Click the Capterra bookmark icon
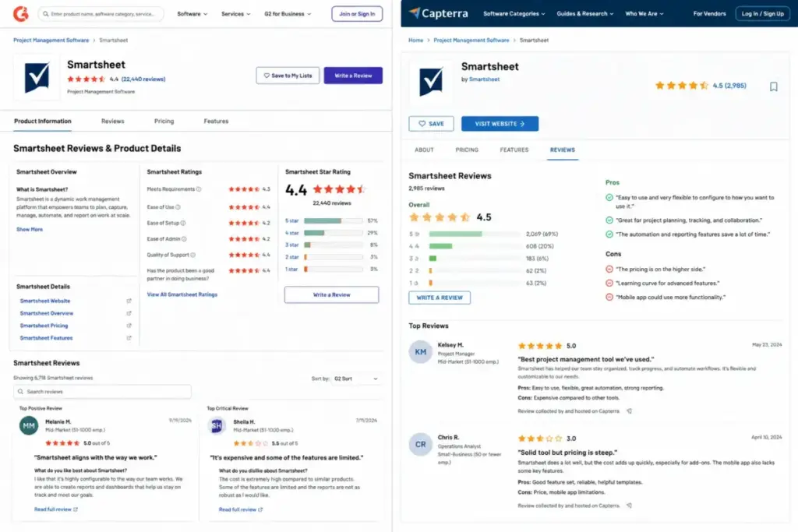The image size is (798, 532). point(774,86)
